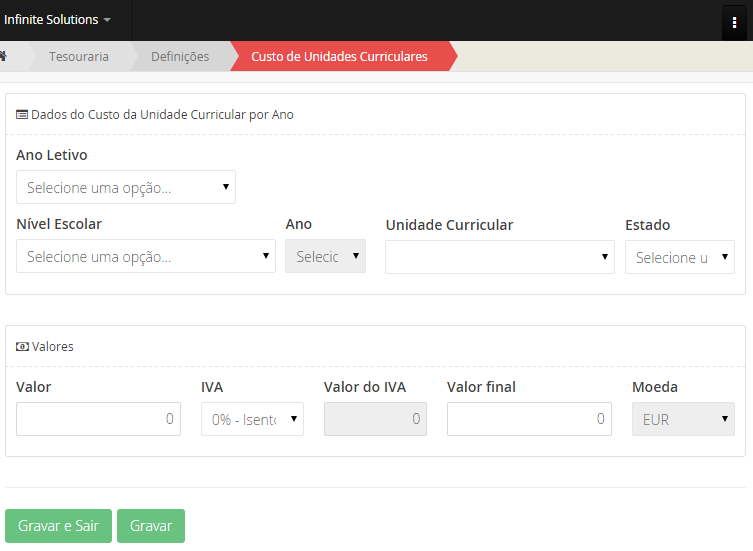Click the Gravar button
The height and width of the screenshot is (551, 753).
tap(151, 526)
